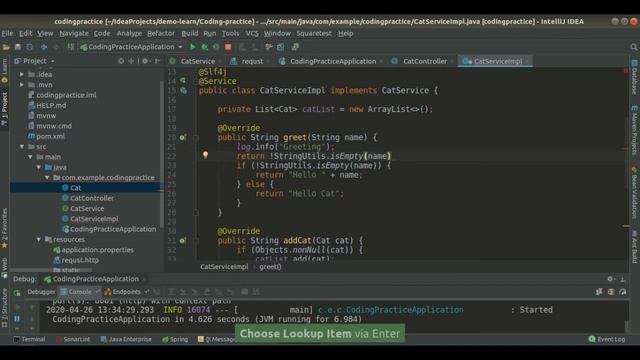This screenshot has width=640, height=360.
Task: Click the collapse-all icon in Project panel
Action: pyautogui.click(x=131, y=61)
